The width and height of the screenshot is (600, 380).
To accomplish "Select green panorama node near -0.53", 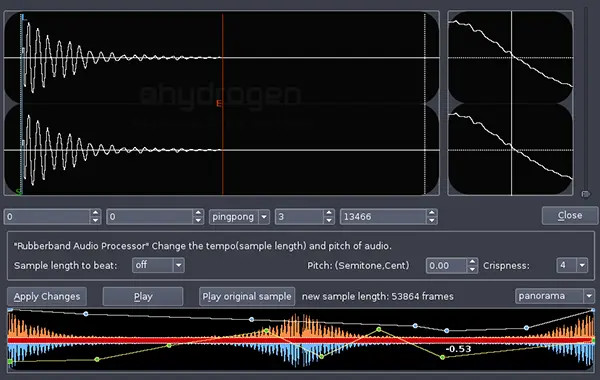I will [442, 357].
